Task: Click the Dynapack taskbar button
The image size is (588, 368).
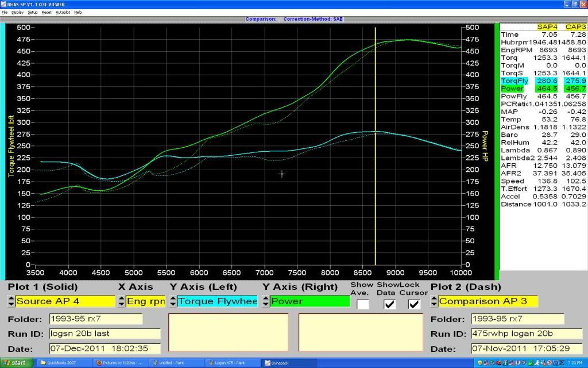Action: [x=288, y=363]
